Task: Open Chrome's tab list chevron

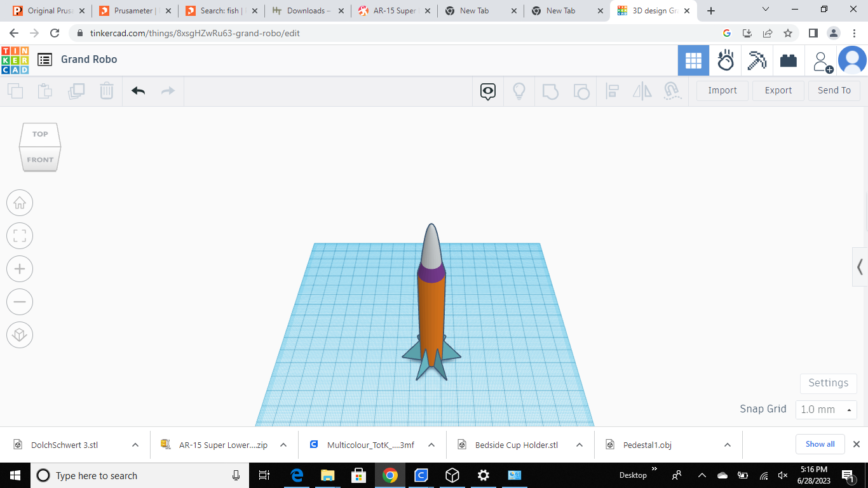Action: (765, 10)
